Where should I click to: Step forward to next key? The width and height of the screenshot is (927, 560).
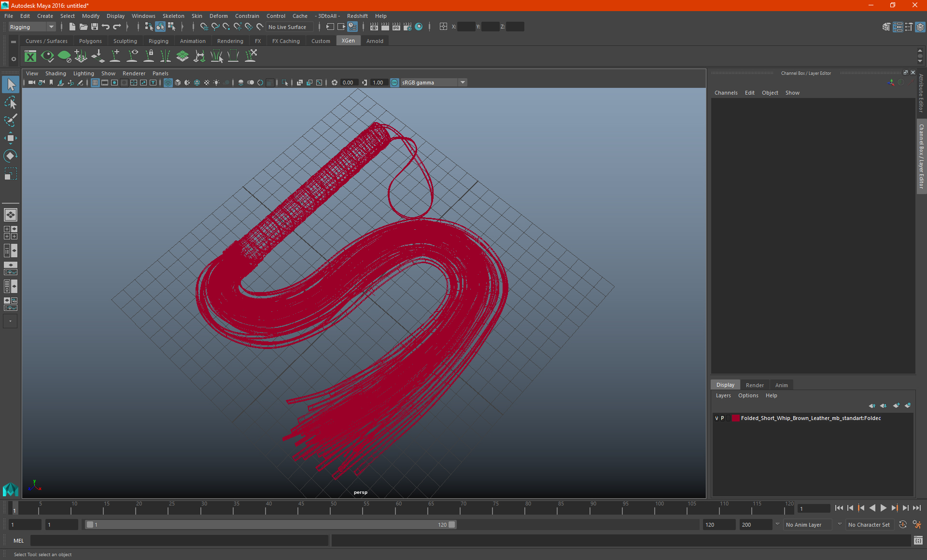(x=894, y=508)
